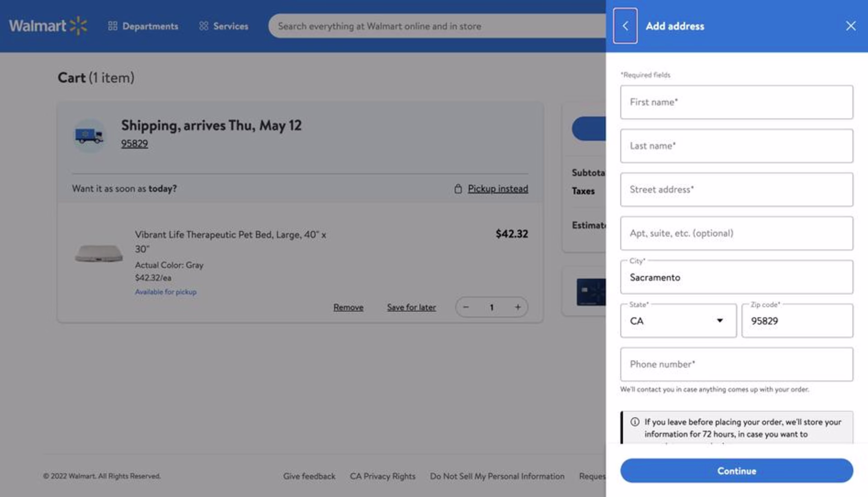Click the 95829 zip code link
This screenshot has width=868, height=497.
click(134, 144)
